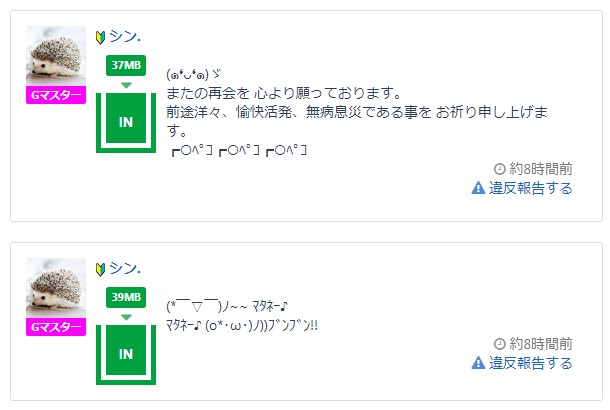Open the シン. username link in first post
The height and width of the screenshot is (410, 610).
tap(124, 36)
